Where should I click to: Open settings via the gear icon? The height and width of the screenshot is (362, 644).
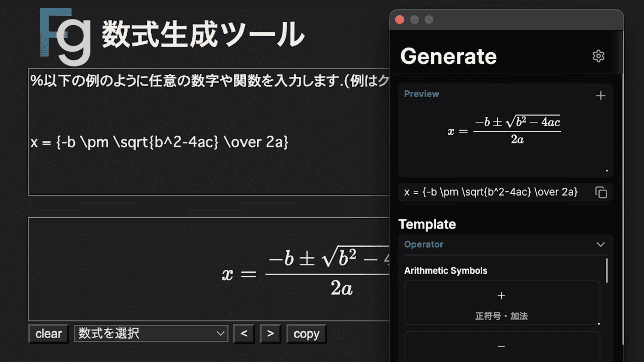coord(598,56)
